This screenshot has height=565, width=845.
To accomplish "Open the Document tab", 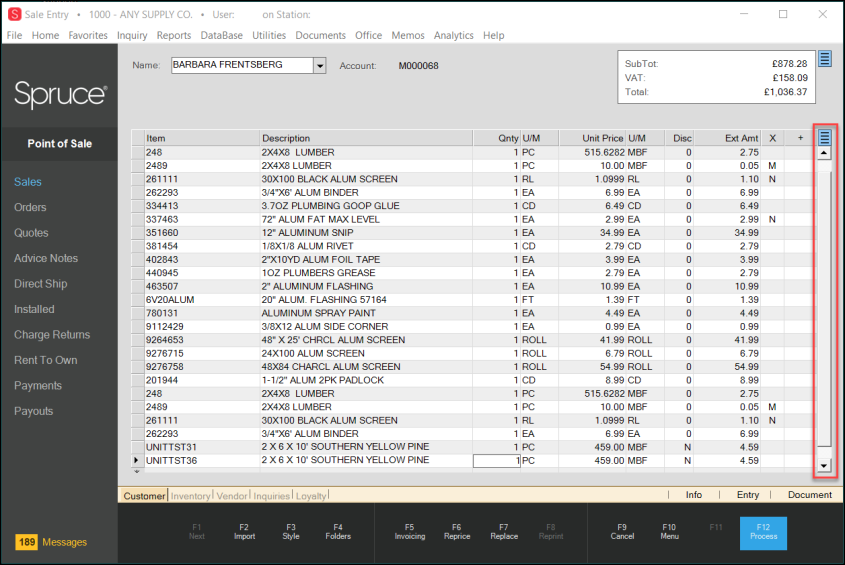I will point(809,495).
